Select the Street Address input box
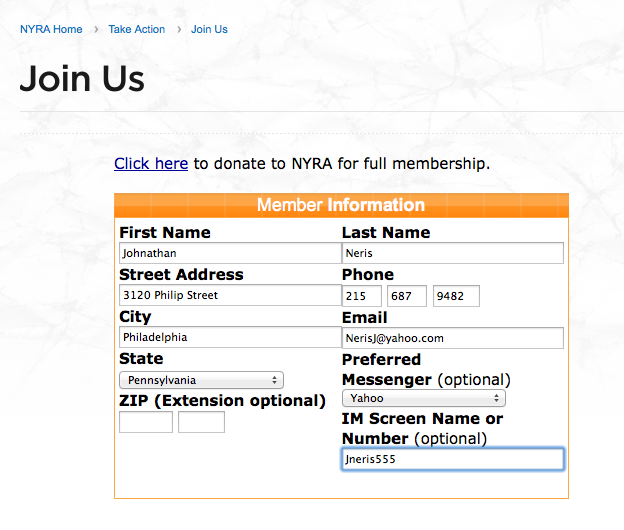The image size is (624, 530). pos(229,295)
